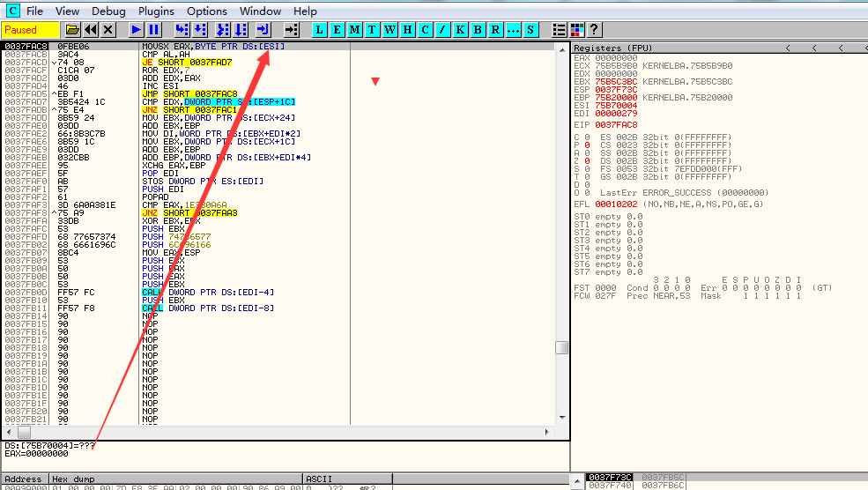
Task: Click the Open file folder icon
Action: click(x=72, y=30)
